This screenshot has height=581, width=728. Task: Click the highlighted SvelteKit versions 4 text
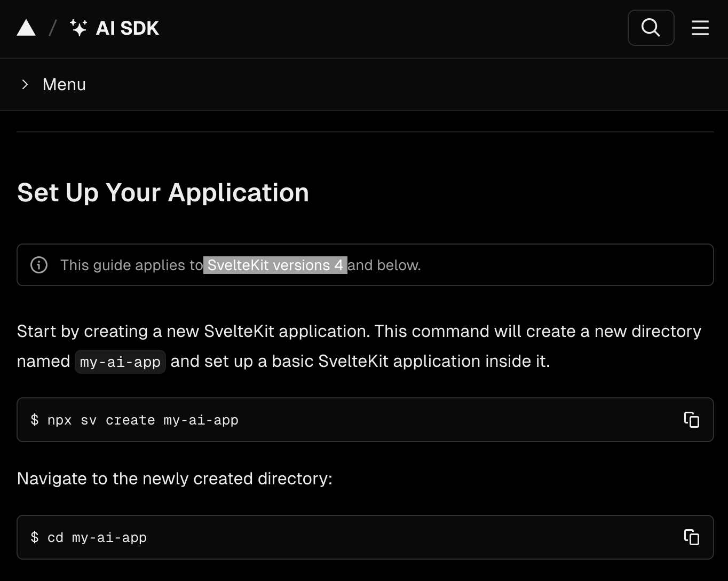pyautogui.click(x=275, y=265)
